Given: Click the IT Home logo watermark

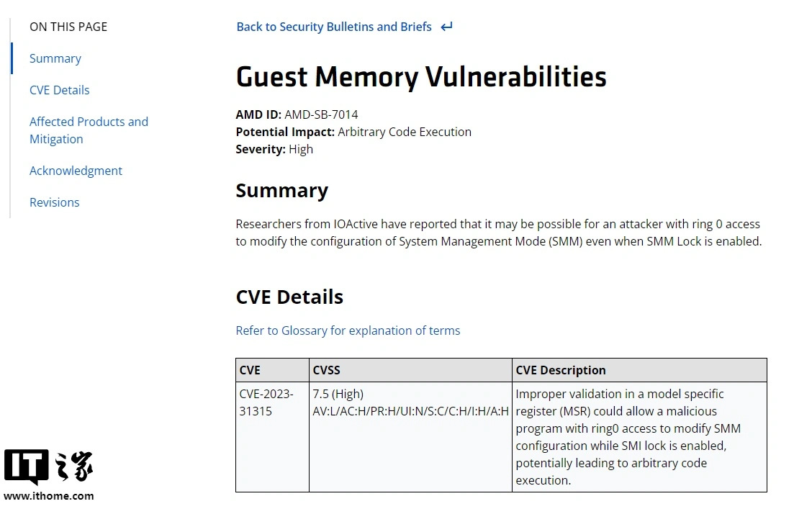Looking at the screenshot, I should click(48, 467).
